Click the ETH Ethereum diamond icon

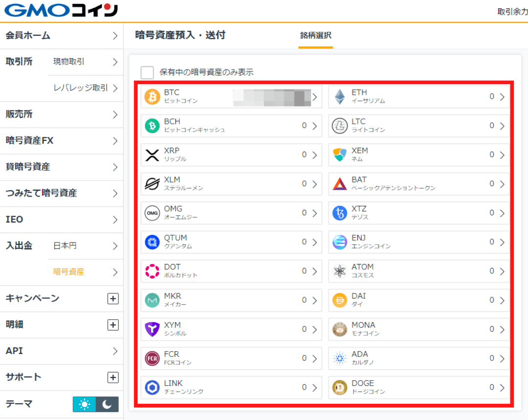(339, 97)
